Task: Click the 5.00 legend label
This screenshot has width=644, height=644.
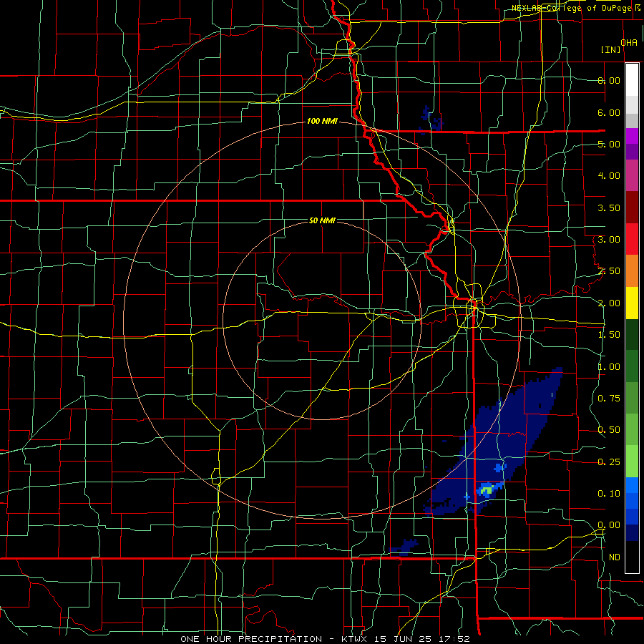Action: [609, 144]
